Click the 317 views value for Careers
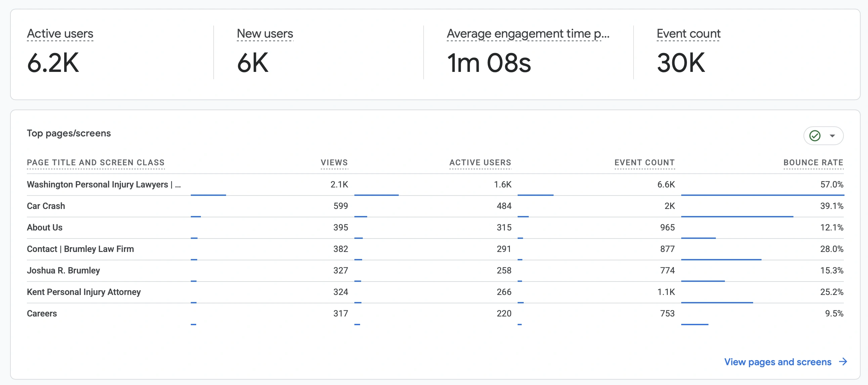The width and height of the screenshot is (868, 385). pos(341,313)
